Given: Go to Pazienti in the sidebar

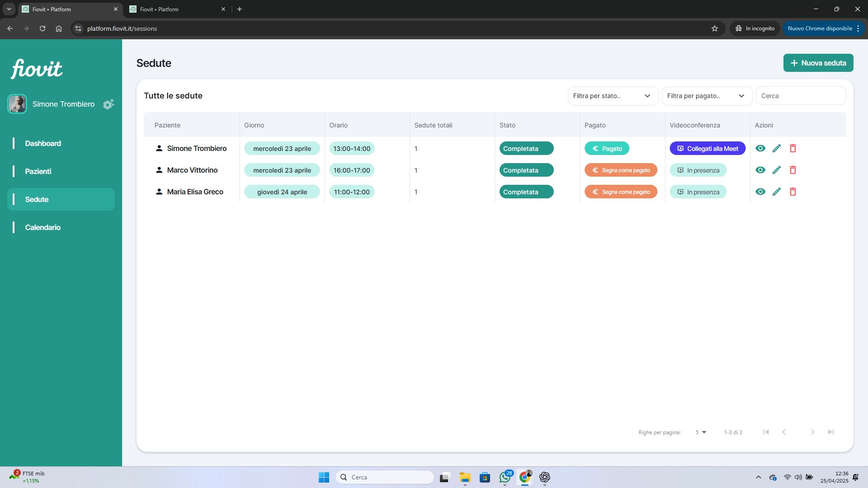Looking at the screenshot, I should (38, 171).
